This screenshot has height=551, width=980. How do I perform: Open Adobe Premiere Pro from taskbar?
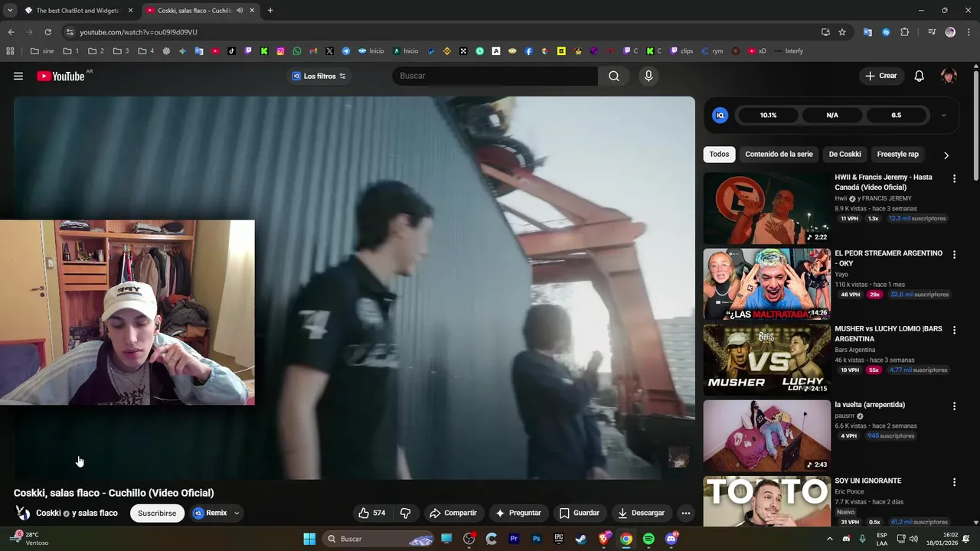[x=514, y=539]
